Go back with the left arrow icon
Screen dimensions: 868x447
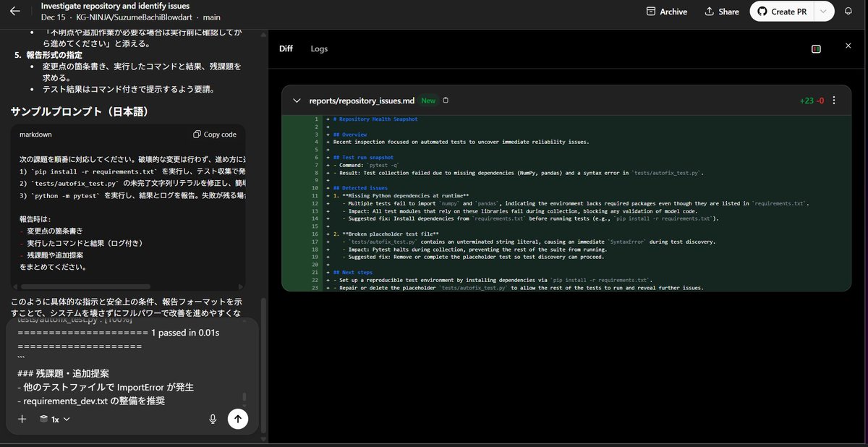(x=14, y=12)
